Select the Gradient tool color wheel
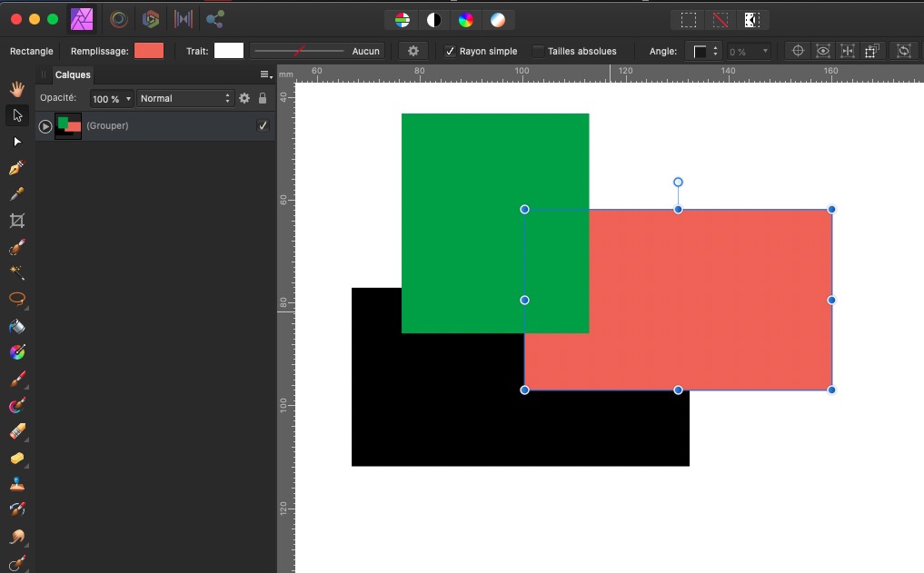The image size is (924, 573). point(17,352)
